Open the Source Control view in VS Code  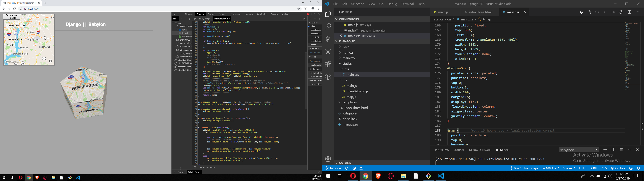pos(328,39)
